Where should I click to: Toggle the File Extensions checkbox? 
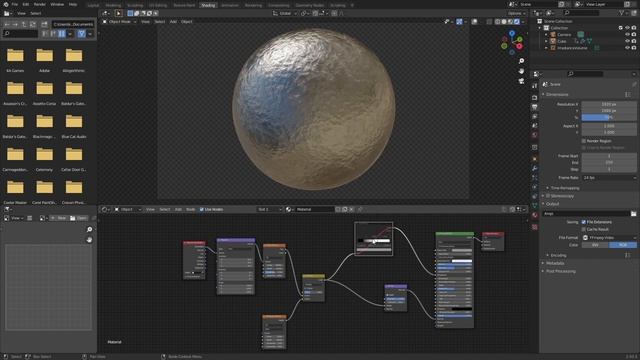[584, 222]
